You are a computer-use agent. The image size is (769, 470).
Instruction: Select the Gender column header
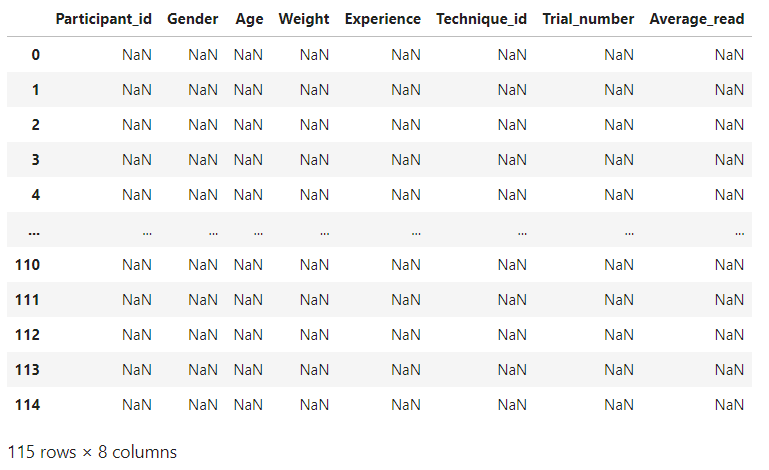point(192,19)
